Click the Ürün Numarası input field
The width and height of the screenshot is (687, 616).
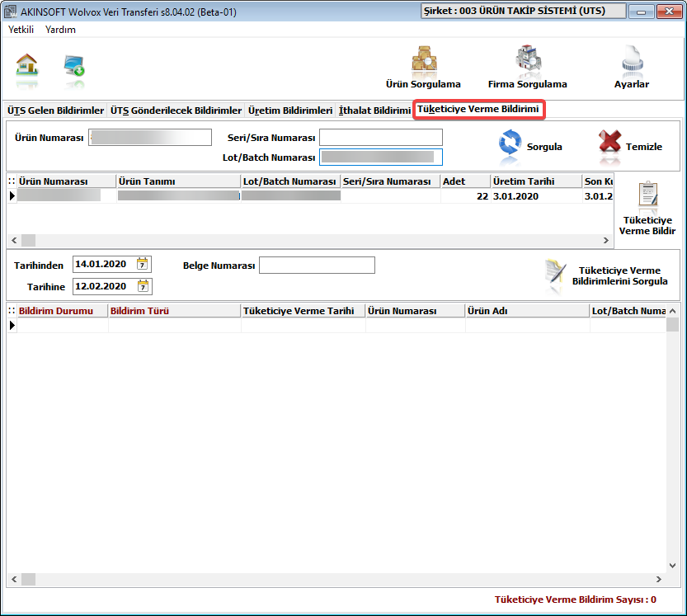[150, 138]
